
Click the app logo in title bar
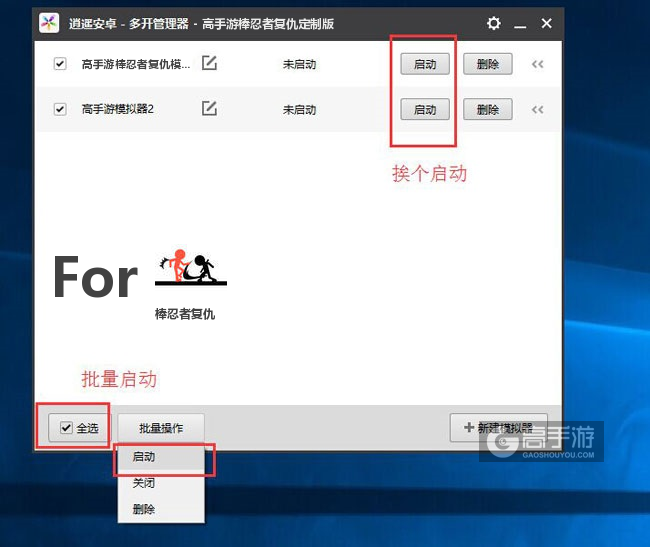tap(49, 23)
